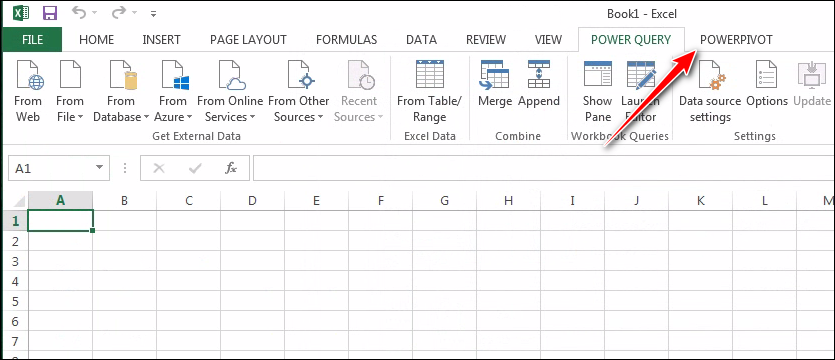835x360 pixels.
Task: Switch to the FORMULAS tab
Action: pos(346,40)
